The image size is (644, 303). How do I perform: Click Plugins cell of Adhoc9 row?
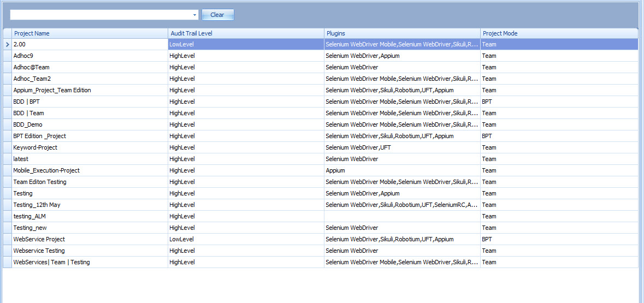401,56
